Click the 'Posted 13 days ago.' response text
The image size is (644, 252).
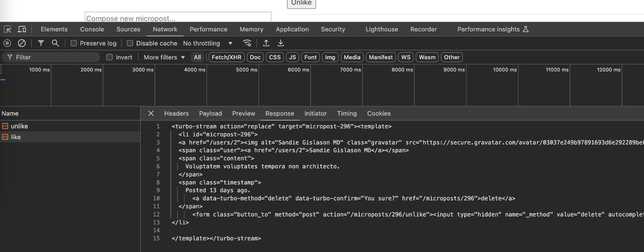[x=218, y=190]
